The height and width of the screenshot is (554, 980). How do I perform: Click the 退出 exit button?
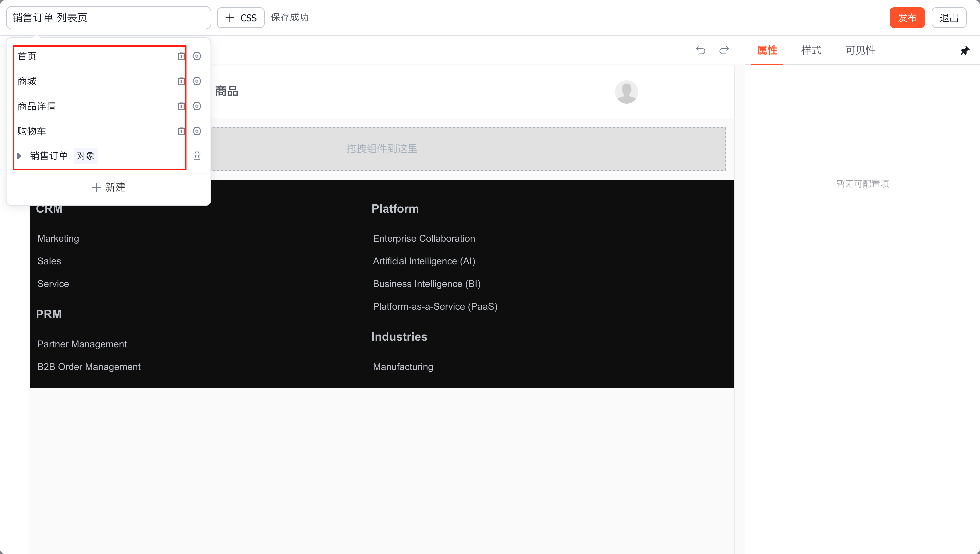tap(948, 18)
